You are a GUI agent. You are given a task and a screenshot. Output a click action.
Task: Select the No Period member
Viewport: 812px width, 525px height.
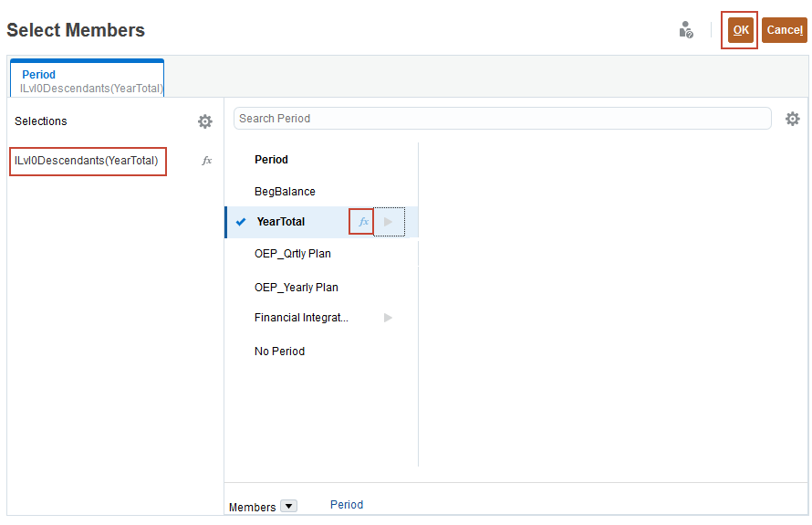tap(279, 352)
